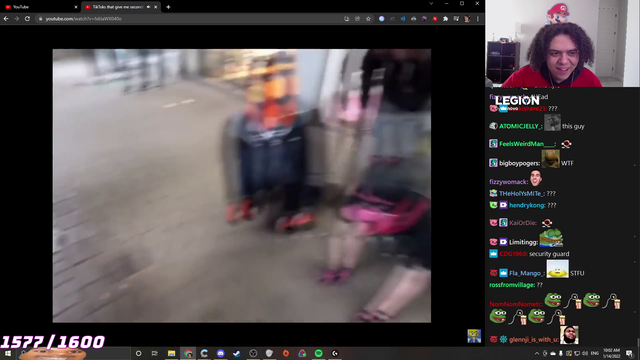
Task: Mute the tab via its speaker icon
Action: (148, 7)
